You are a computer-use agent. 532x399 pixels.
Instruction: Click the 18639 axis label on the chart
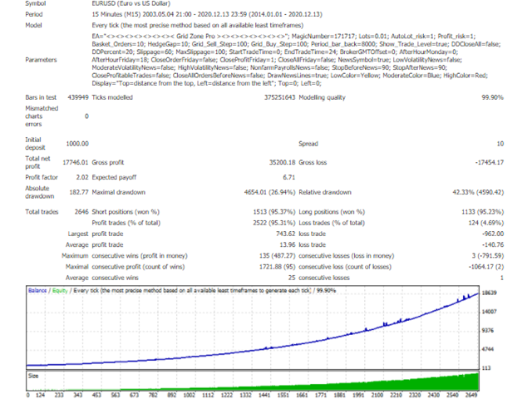[490, 293]
